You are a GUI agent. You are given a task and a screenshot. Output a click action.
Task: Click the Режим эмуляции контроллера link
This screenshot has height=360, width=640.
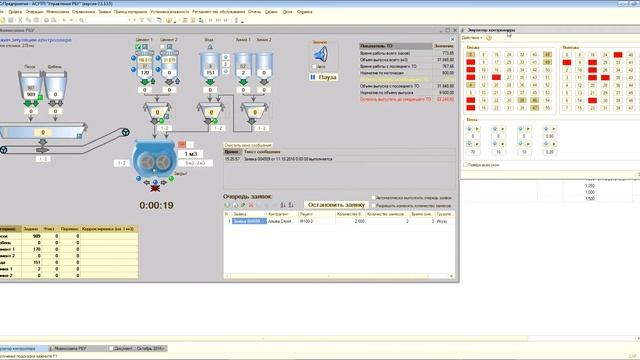point(36,40)
